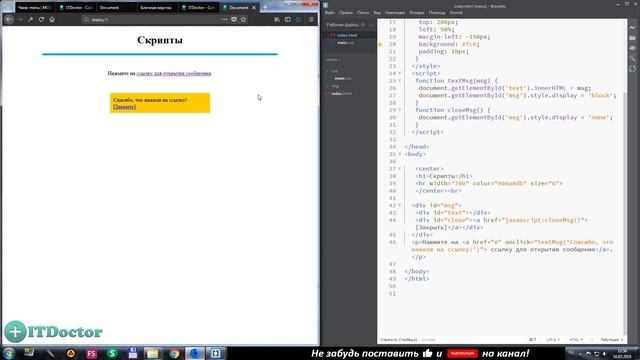Collapse code fold at line 29 closeMsg
Screen dimensions: 640x360
tap(400, 110)
